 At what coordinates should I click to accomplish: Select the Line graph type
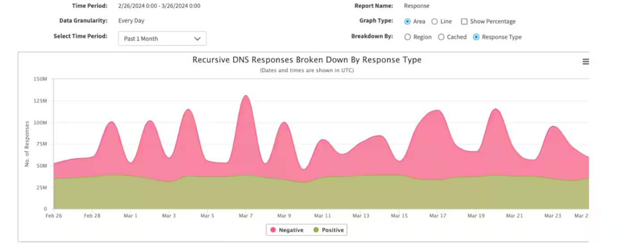point(434,21)
